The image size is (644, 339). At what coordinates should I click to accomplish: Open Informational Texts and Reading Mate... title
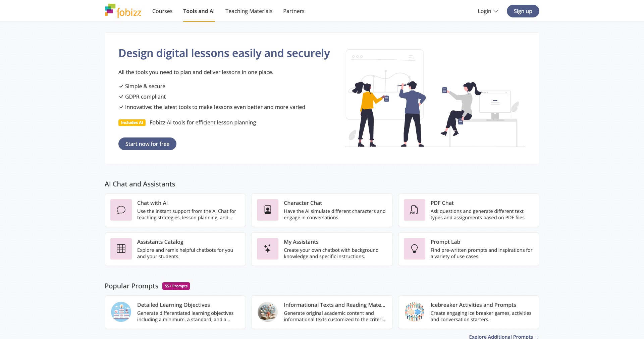pos(334,305)
